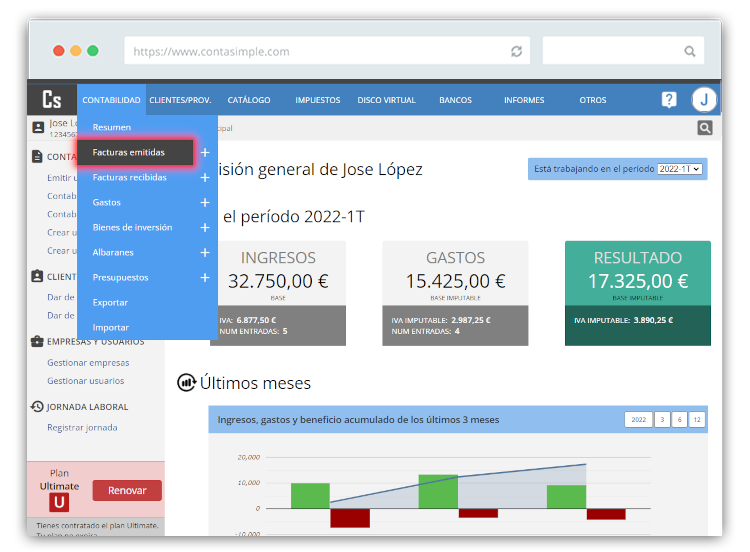Show last 3 months chart button

pos(662,420)
